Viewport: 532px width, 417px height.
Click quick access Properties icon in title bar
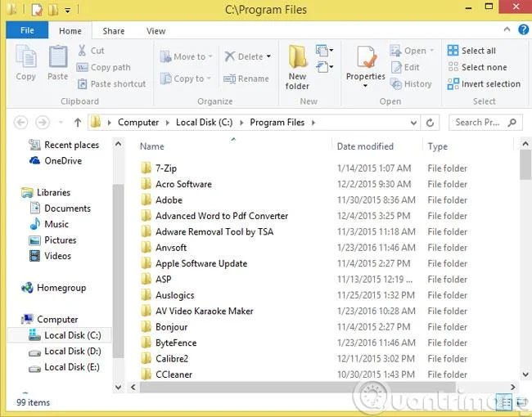pos(37,10)
